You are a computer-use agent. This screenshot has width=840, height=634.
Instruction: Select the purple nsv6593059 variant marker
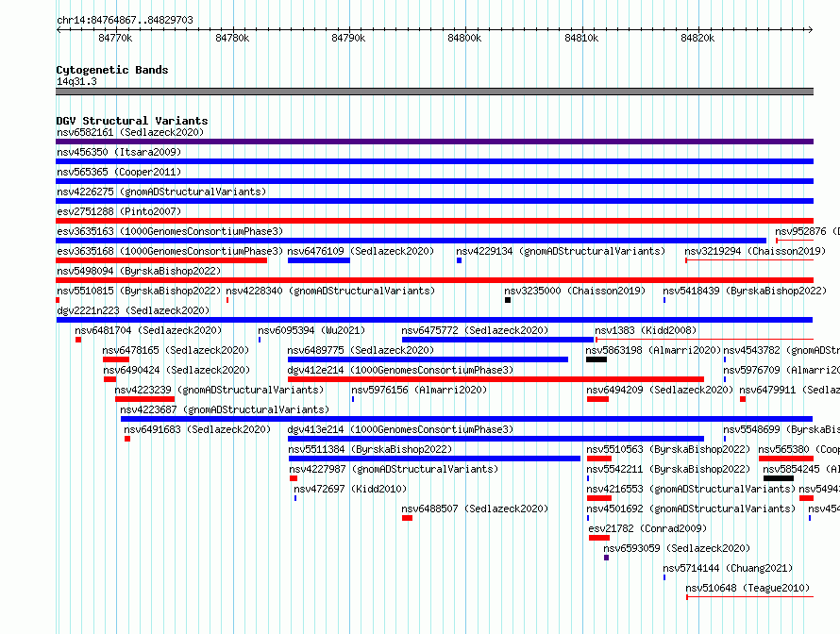click(607, 558)
